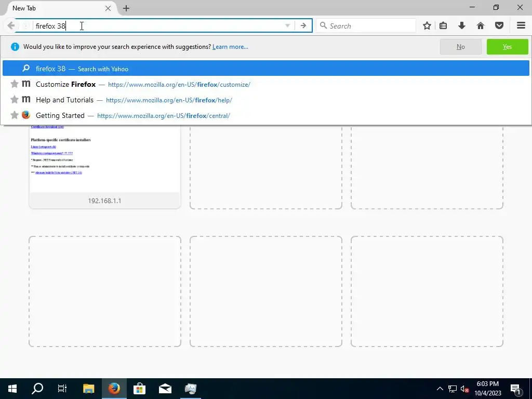Click the bookmark star beside Customize Firefox
Image resolution: width=532 pixels, height=399 pixels.
pos(14,84)
